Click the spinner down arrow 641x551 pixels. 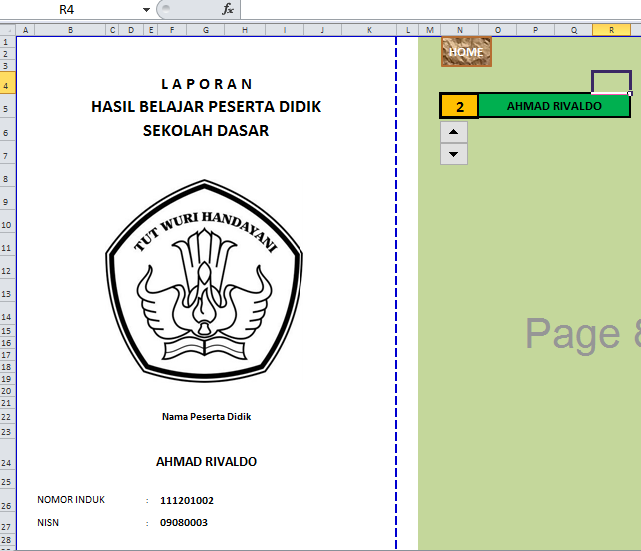coord(453,154)
